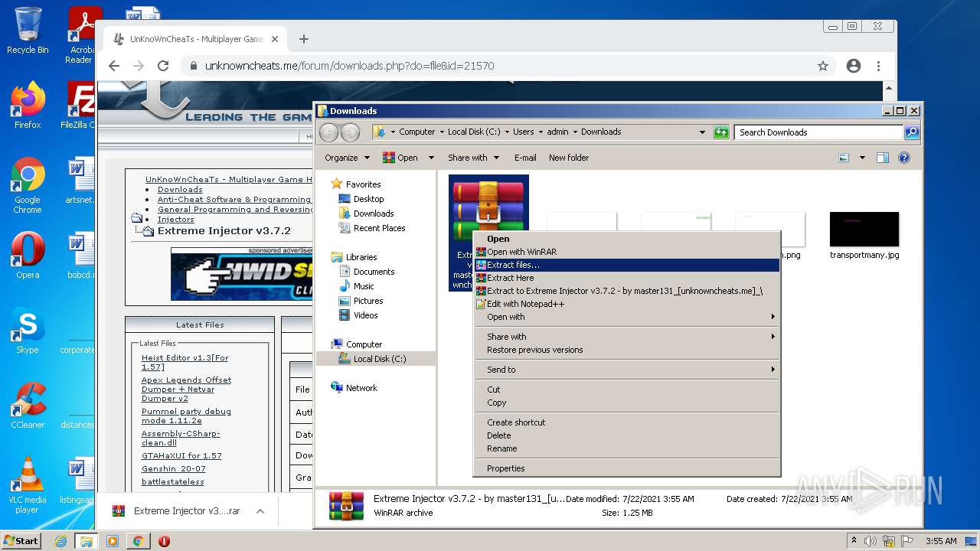Image resolution: width=980 pixels, height=551 pixels.
Task: Choose Properties in the context menu
Action: coord(626,468)
